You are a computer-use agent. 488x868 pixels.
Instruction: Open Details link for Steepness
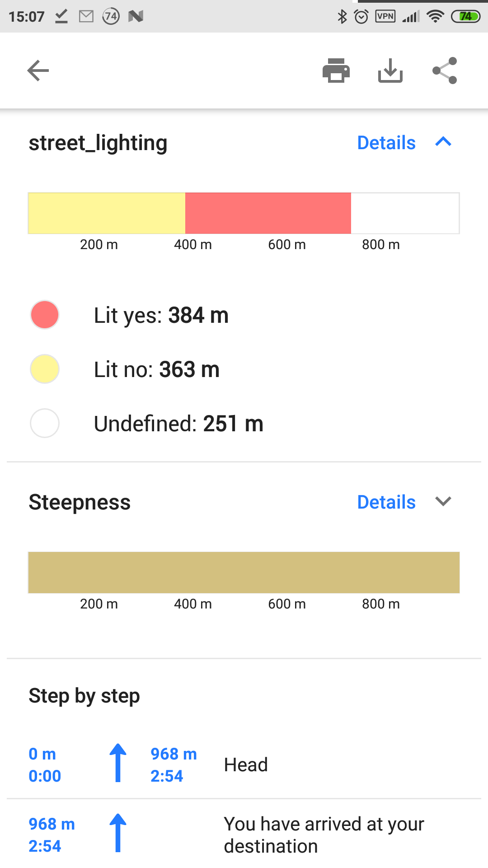coord(386,502)
